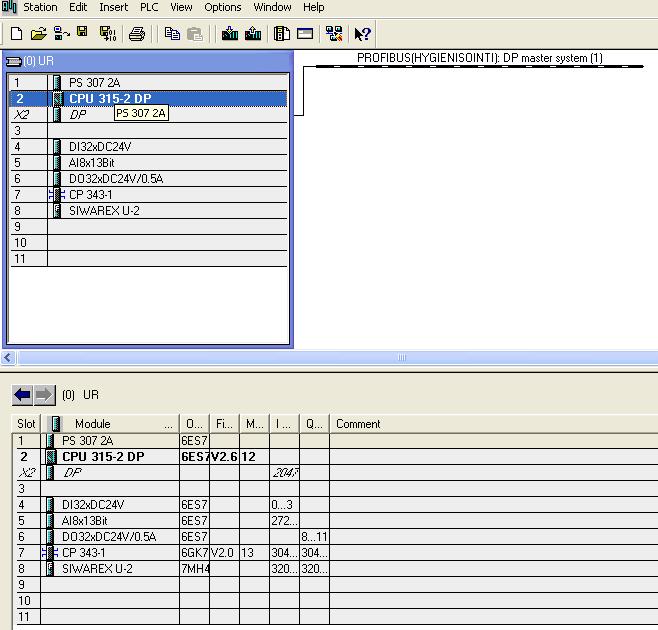
Task: Click the HW Config application icon in menu bar
Action: 9,7
